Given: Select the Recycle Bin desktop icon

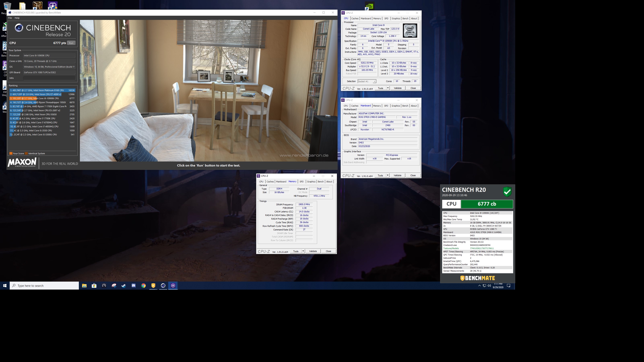Looking at the screenshot, I should [7, 6].
